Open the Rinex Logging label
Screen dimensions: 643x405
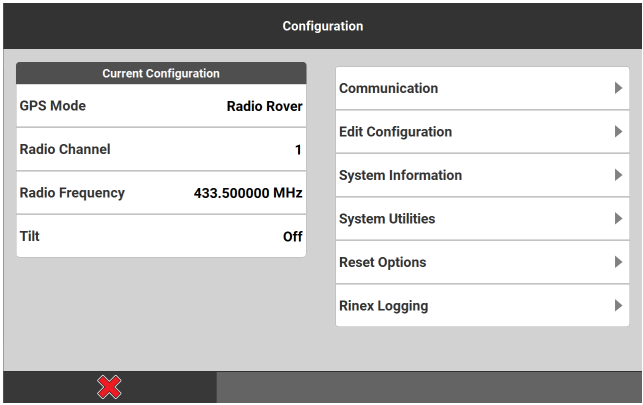pyautogui.click(x=383, y=306)
